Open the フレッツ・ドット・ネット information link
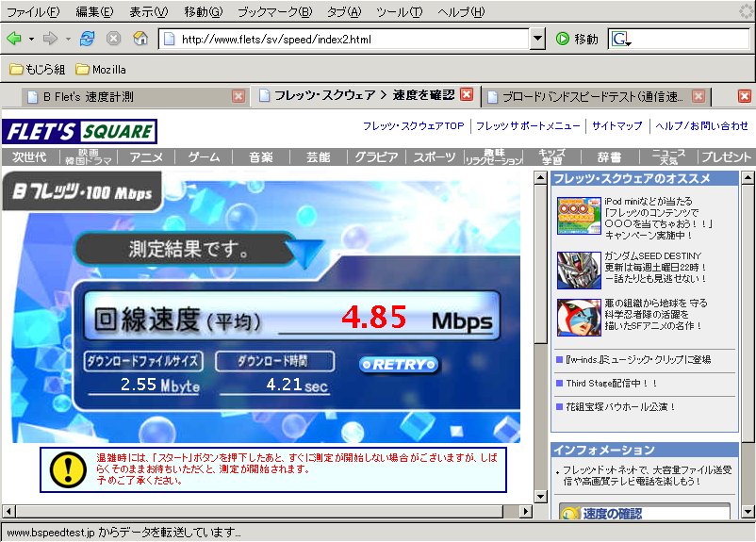This screenshot has width=756, height=542. pos(647,475)
